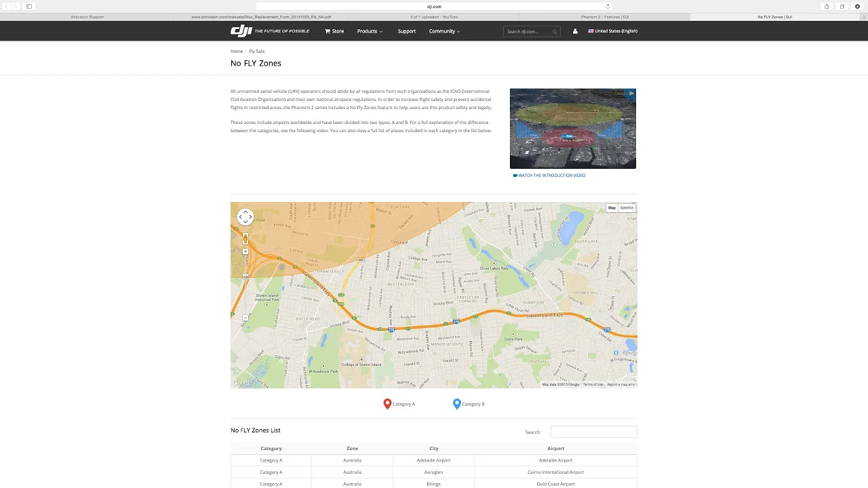Viewport: 868px width, 488px height.
Task: Select the No FLY Zones tab
Action: point(774,17)
